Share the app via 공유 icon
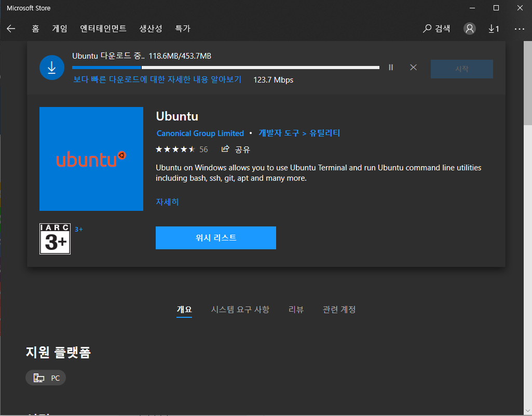 tap(236, 150)
